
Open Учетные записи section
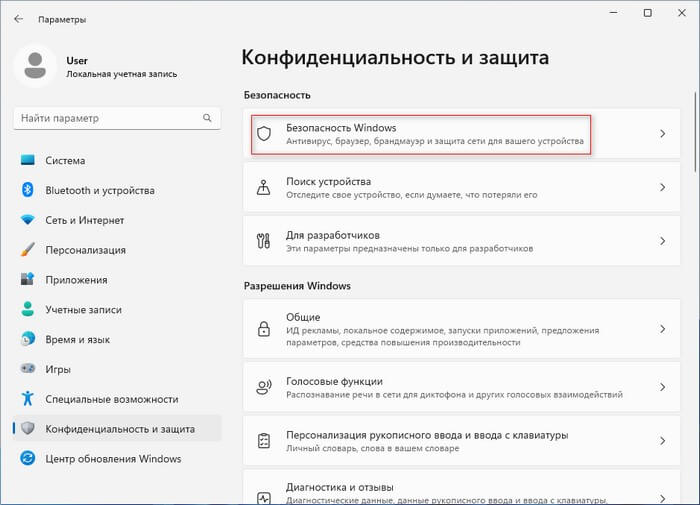pos(117,309)
